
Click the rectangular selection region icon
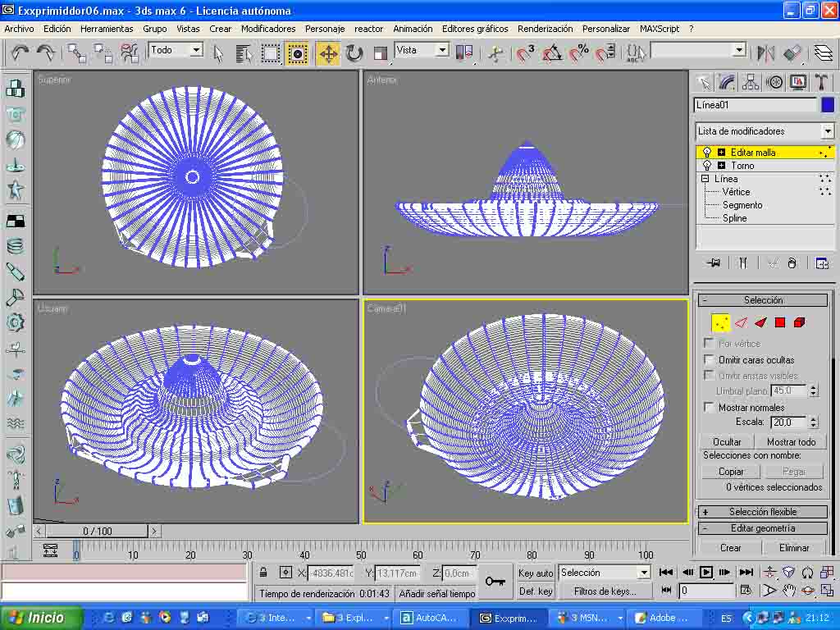(270, 53)
